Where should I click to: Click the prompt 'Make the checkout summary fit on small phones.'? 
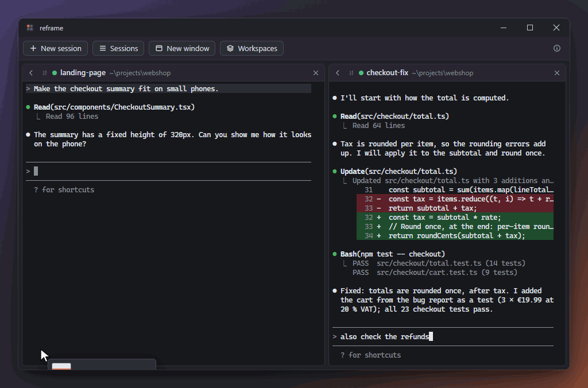coord(168,89)
